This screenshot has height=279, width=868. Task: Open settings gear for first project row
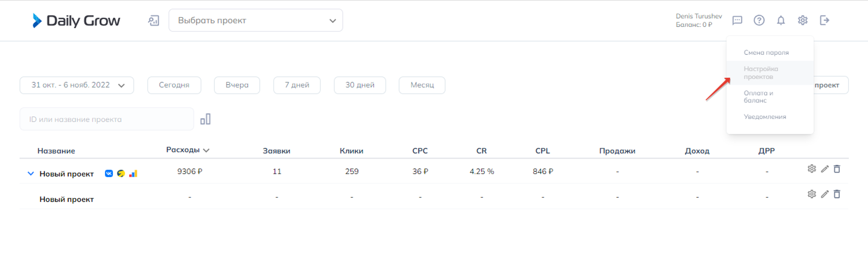(x=812, y=169)
